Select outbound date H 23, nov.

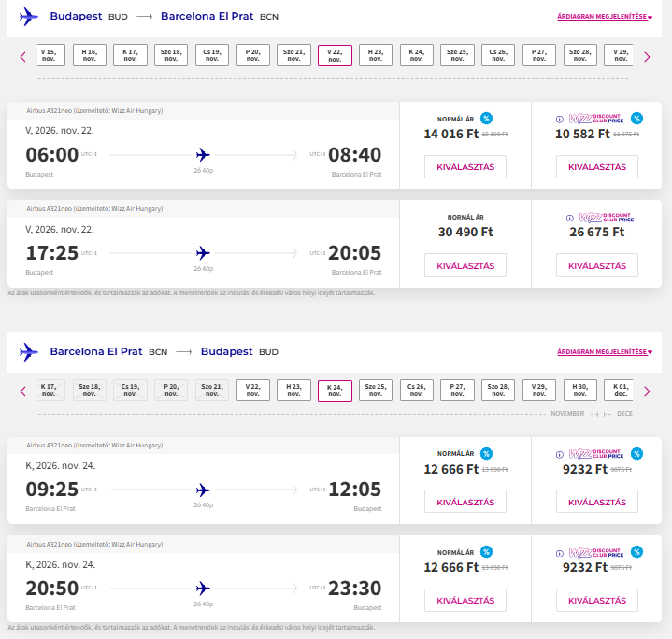pyautogui.click(x=376, y=55)
